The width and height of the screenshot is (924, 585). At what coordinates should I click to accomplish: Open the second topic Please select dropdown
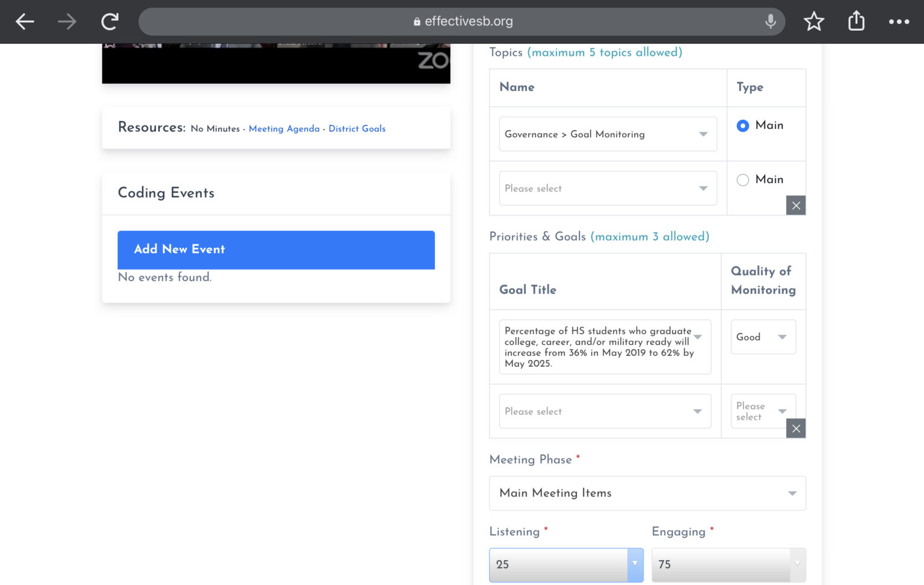608,188
